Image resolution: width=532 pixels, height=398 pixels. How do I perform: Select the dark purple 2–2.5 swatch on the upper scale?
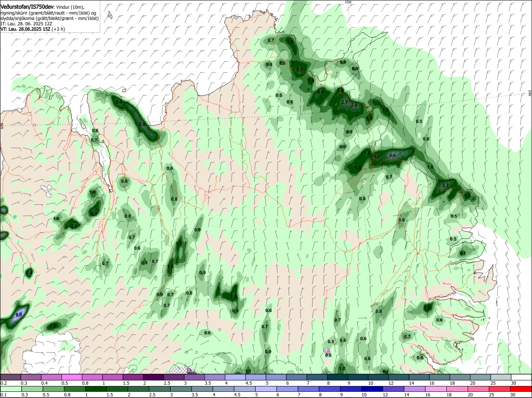[x=153, y=377]
